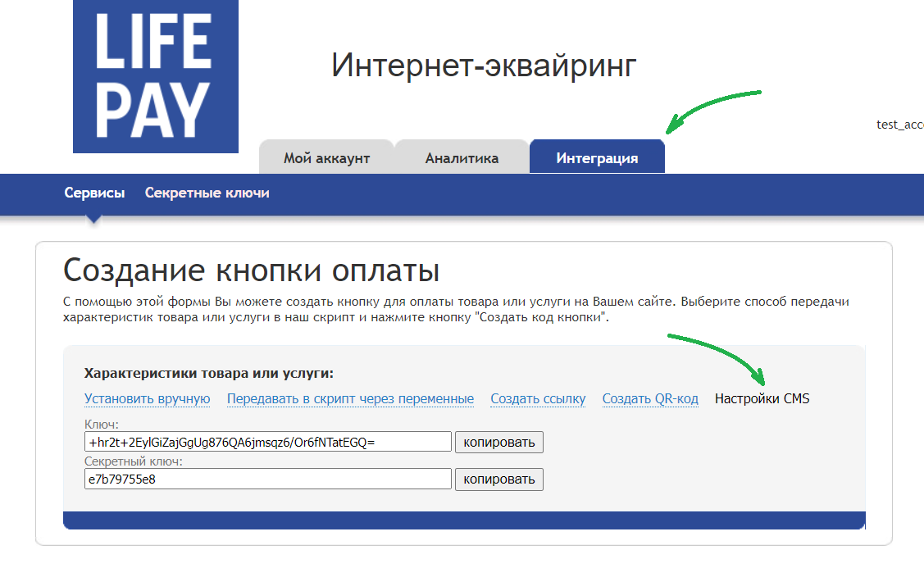Copy the Ключ value with копировать
This screenshot has height=568, width=924.
point(499,442)
